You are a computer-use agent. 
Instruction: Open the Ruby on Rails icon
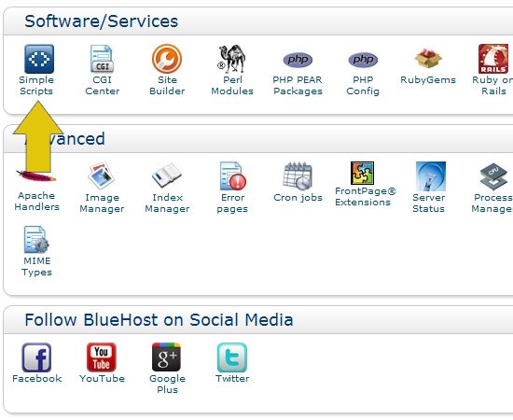pyautogui.click(x=493, y=59)
